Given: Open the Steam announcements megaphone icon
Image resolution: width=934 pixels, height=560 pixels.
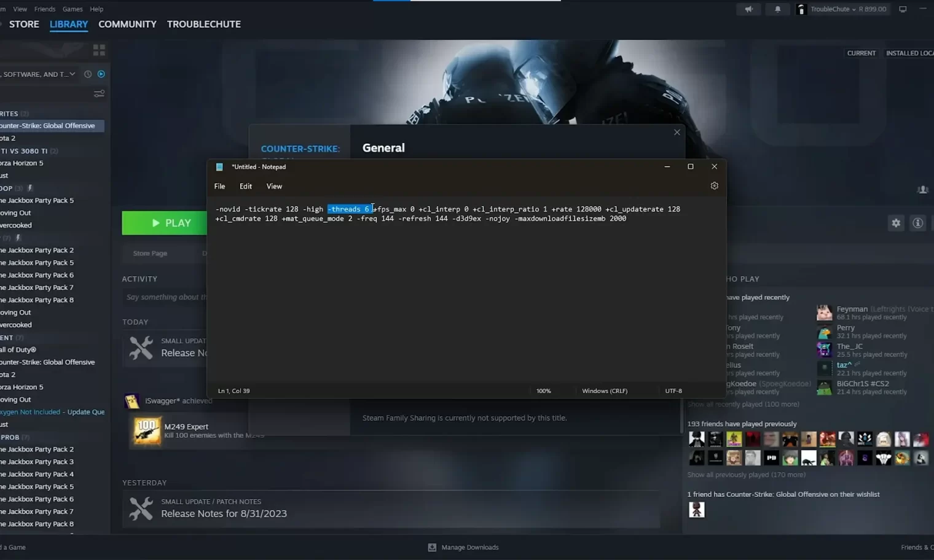Looking at the screenshot, I should 748,9.
